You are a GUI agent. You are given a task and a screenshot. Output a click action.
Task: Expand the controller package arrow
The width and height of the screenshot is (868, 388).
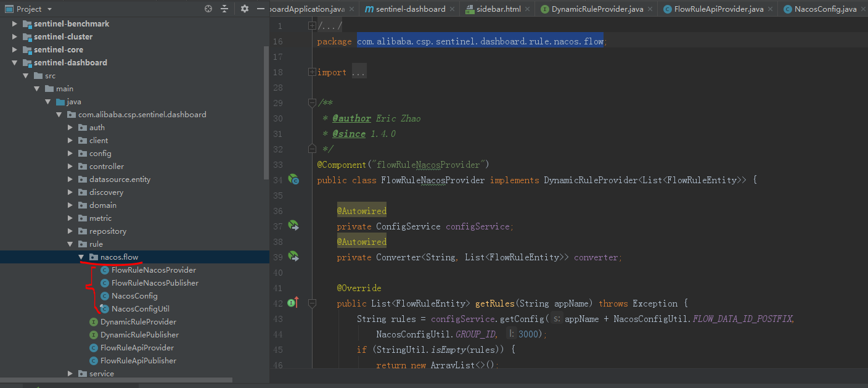(x=70, y=166)
